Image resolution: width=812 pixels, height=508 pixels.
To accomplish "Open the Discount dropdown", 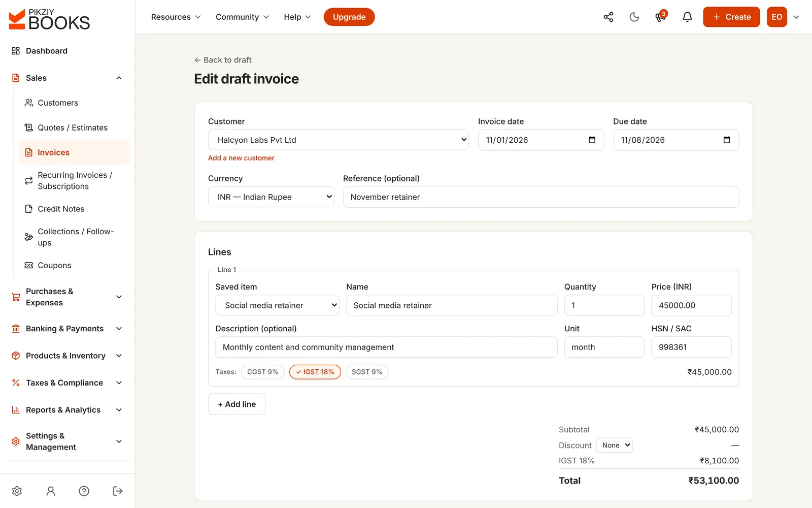I will [614, 445].
